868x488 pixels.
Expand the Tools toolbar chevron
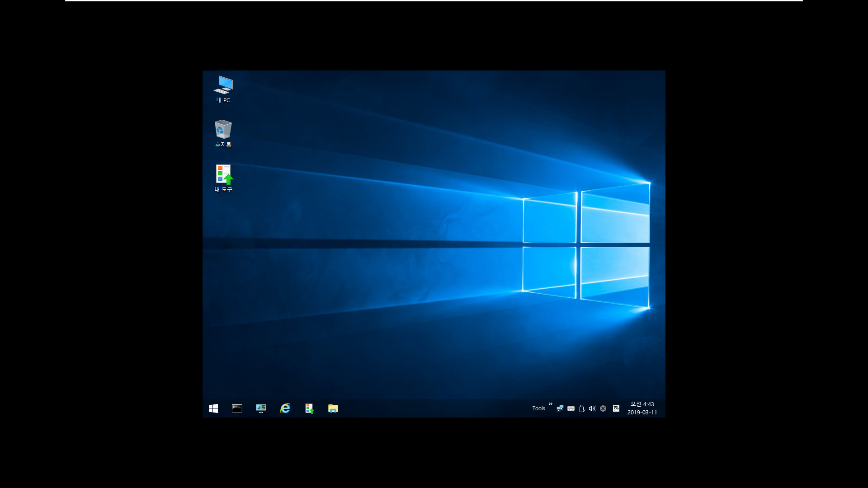point(550,404)
